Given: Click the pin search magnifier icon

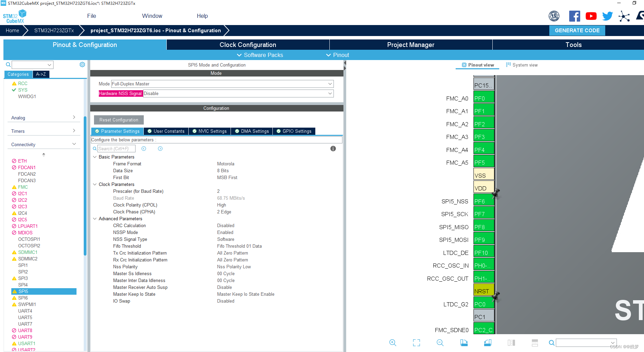Looking at the screenshot, I should click(x=551, y=343).
